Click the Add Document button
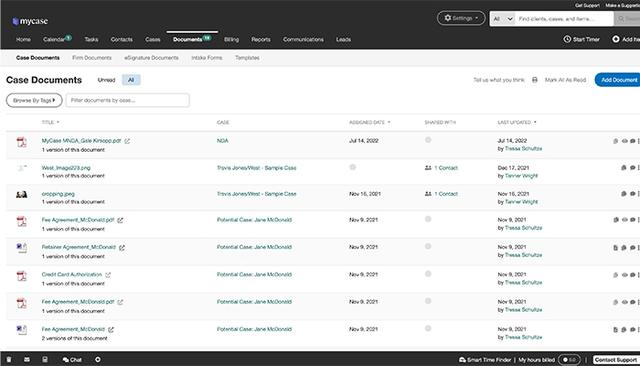Viewport: 640px width, 366px height. [618, 80]
